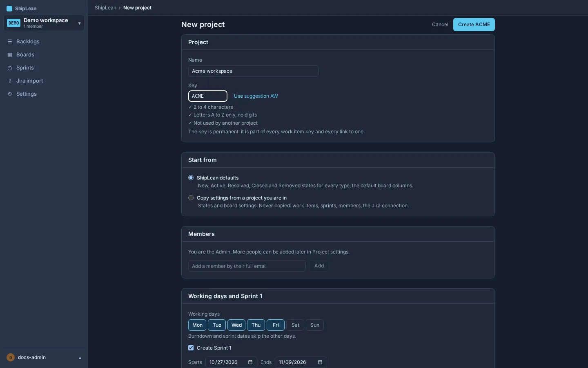Click the '2 to 4 characters' rule text
Image resolution: width=588 pixels, height=368 pixels.
point(214,107)
